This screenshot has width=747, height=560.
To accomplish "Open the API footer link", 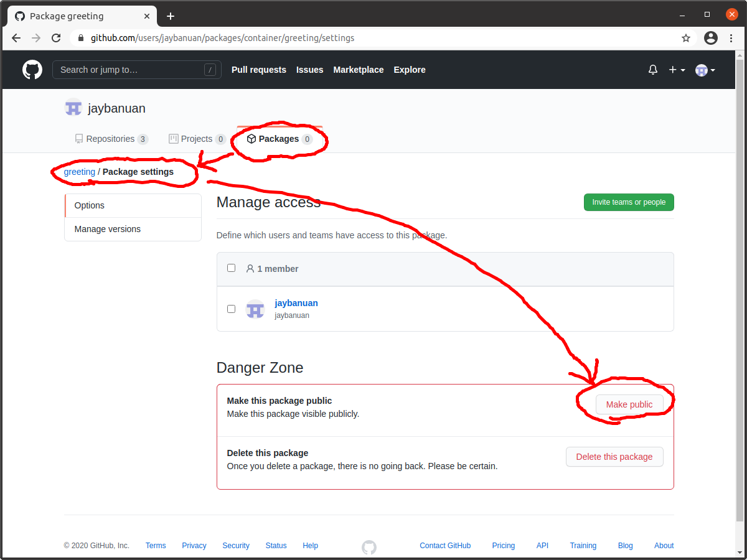I will coord(543,546).
